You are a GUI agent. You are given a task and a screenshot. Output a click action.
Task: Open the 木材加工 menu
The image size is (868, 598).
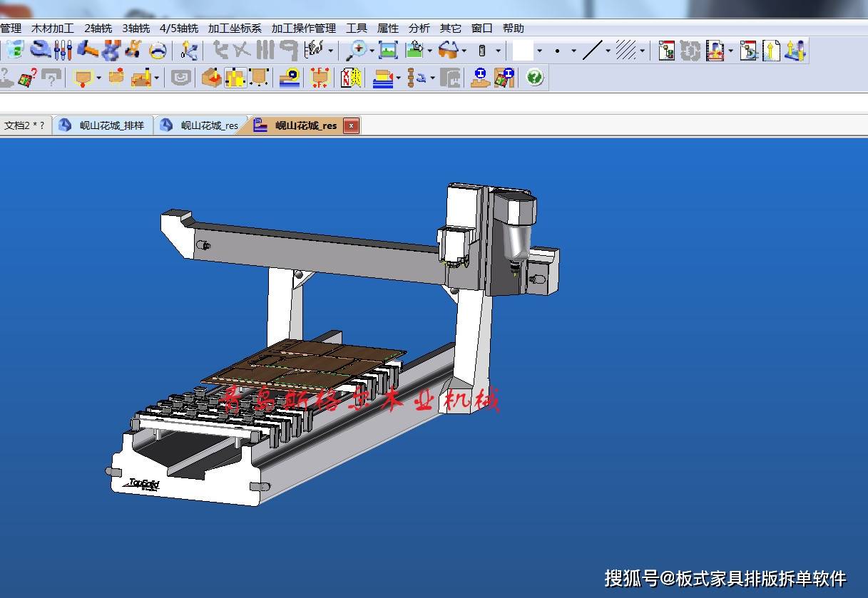coord(53,29)
